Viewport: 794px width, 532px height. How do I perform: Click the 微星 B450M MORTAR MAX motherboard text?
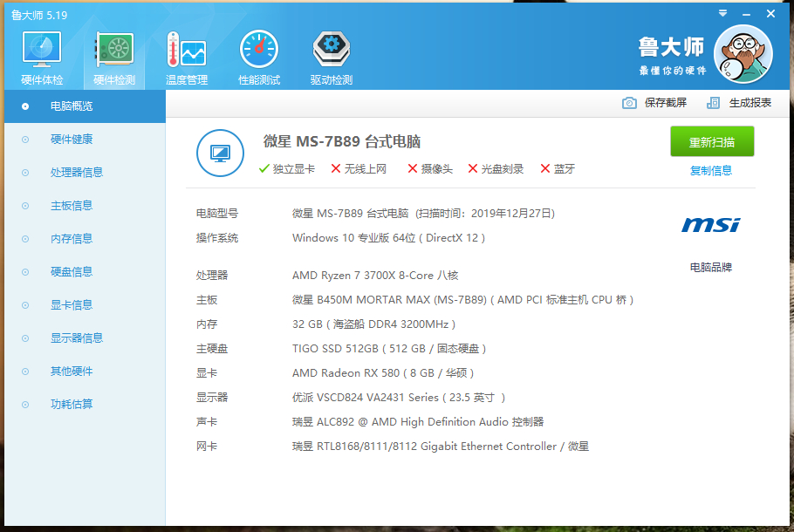462,300
